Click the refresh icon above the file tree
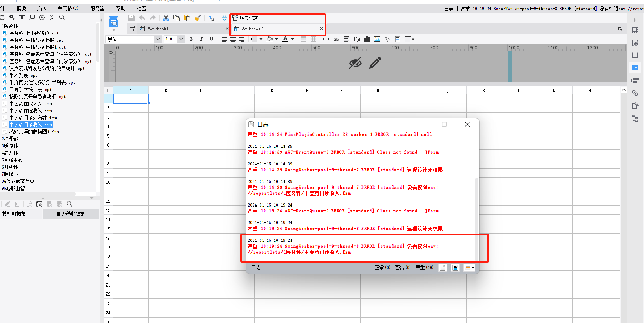The width and height of the screenshot is (644, 323). pos(2,17)
